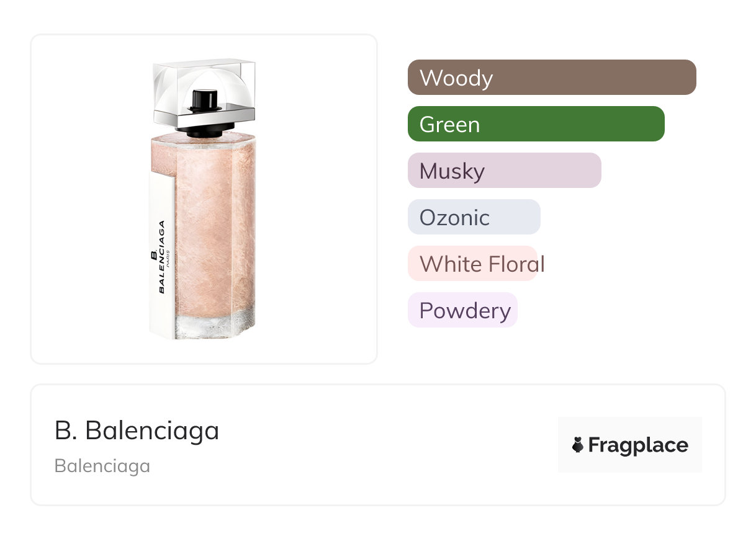Select the Woody accord bar
Screen dimensions: 756x536
(x=551, y=78)
